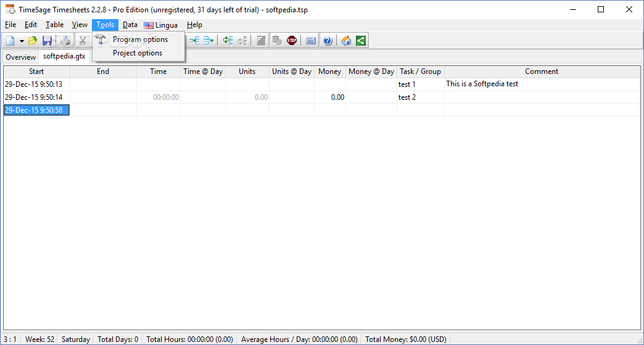Click the Average Hours / Day status entry

pos(299,339)
